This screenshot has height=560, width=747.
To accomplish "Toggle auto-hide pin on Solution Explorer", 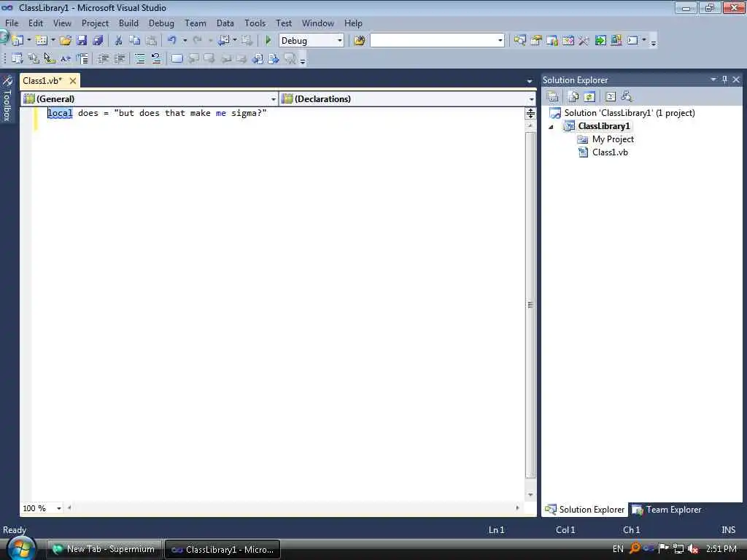I will (724, 79).
